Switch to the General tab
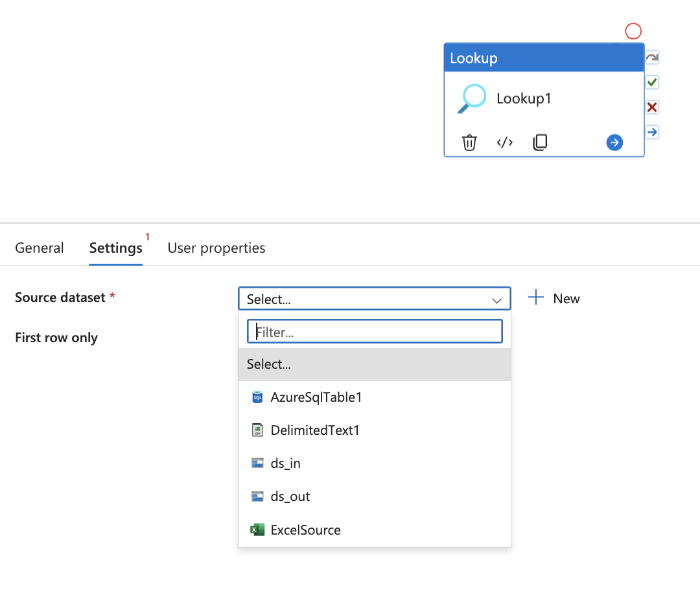The height and width of the screenshot is (591, 700). pos(40,248)
